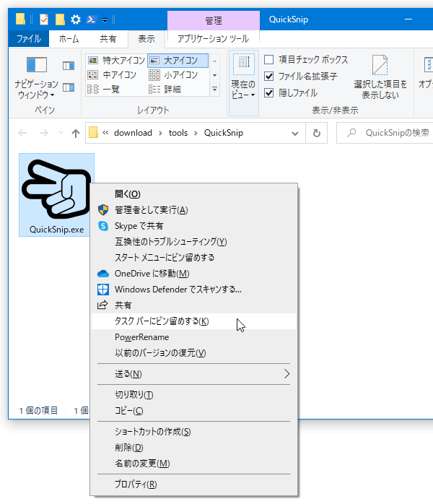Open recent locations dropdown arrow
The height and width of the screenshot is (504, 433).
click(61, 133)
